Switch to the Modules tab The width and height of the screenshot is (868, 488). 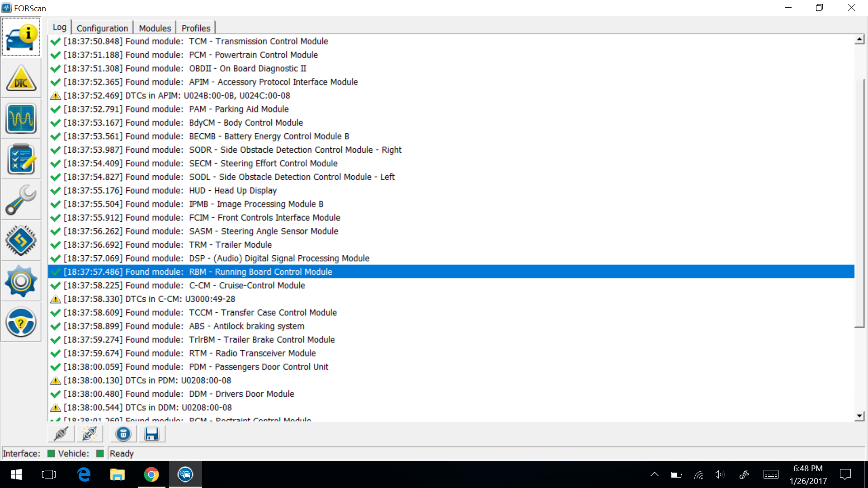[155, 28]
